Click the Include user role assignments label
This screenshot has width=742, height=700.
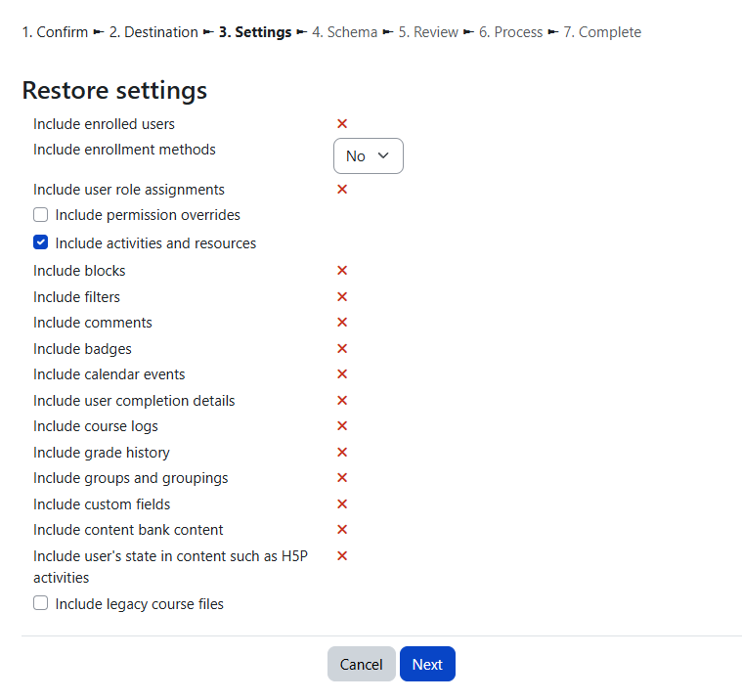129,190
